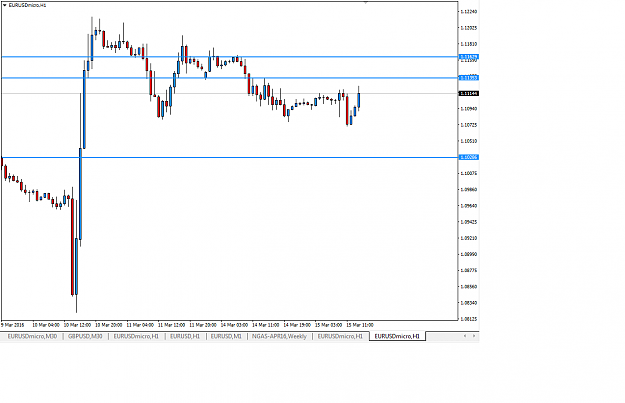Click the 11 Mar 04:00 time label
625x403 pixels.
point(140,325)
